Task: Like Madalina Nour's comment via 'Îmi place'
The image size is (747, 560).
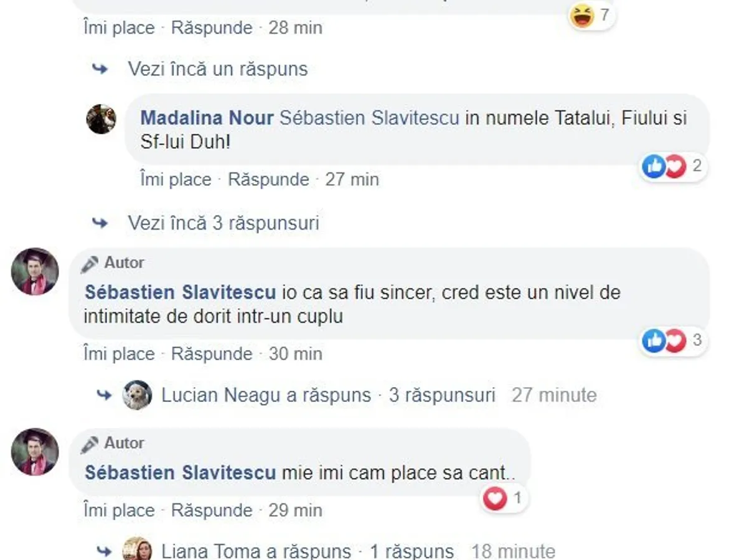Action: [176, 180]
